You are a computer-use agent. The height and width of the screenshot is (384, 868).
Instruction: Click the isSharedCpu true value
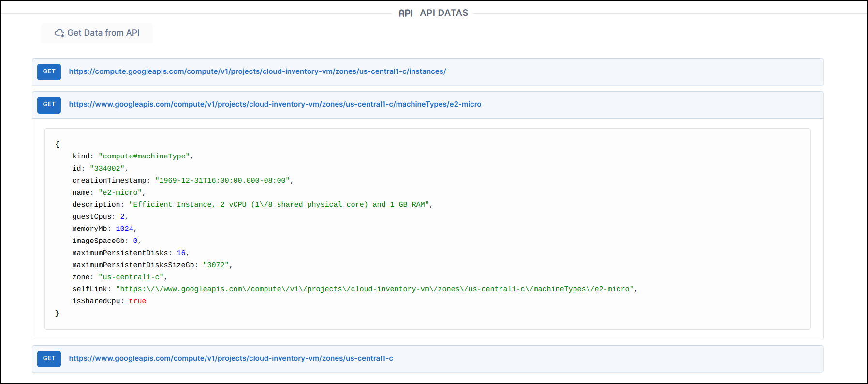137,301
